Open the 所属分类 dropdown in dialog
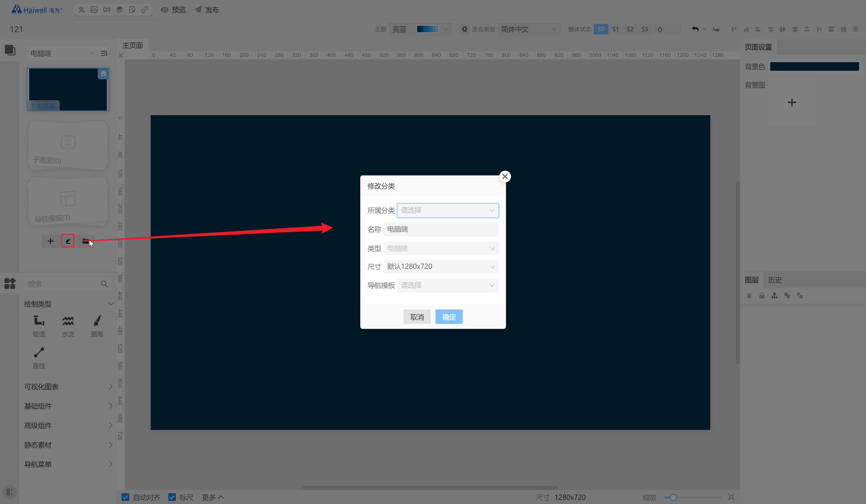866x504 pixels. pos(448,210)
